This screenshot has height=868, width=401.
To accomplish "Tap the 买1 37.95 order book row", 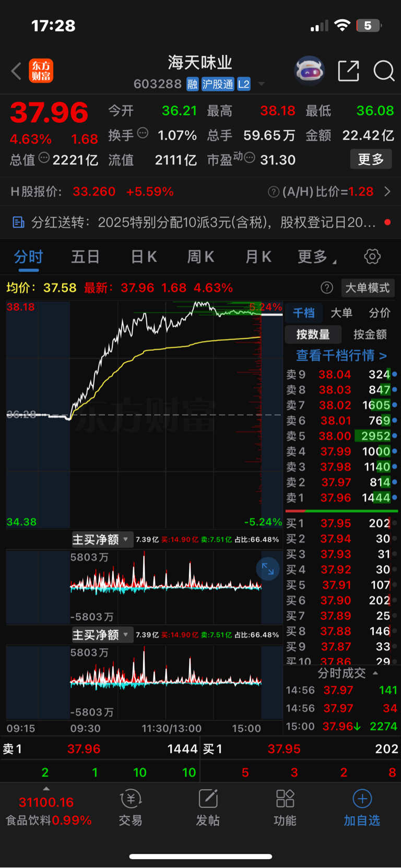I will [x=341, y=523].
